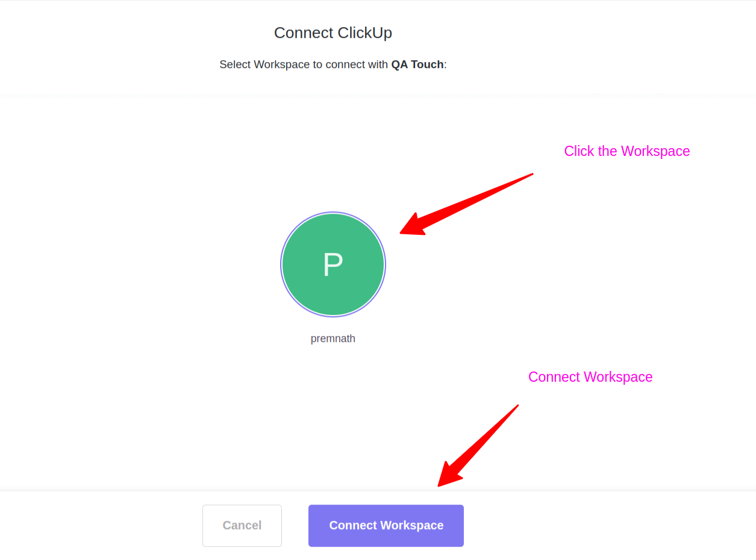This screenshot has width=756, height=560.
Task: Click the arrowhead tip beside the workspace circle
Action: click(402, 232)
